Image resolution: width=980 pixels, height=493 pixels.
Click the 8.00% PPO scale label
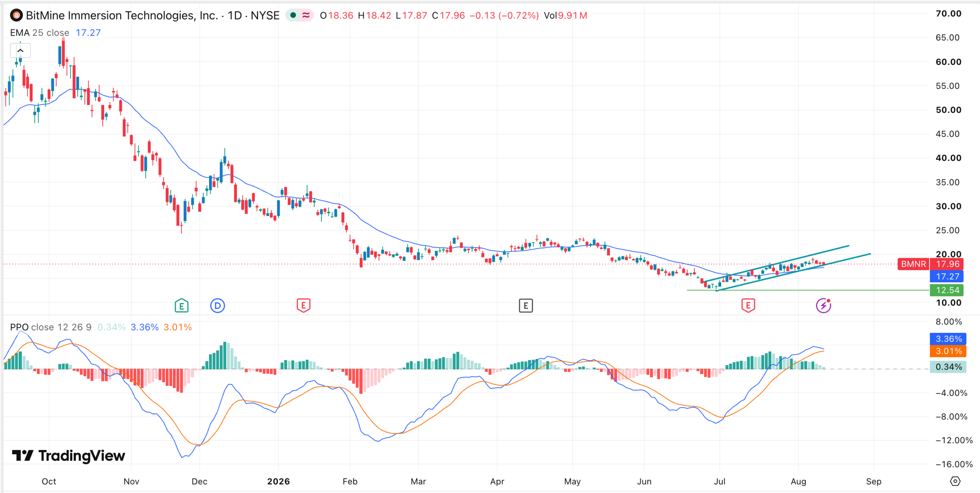click(949, 322)
